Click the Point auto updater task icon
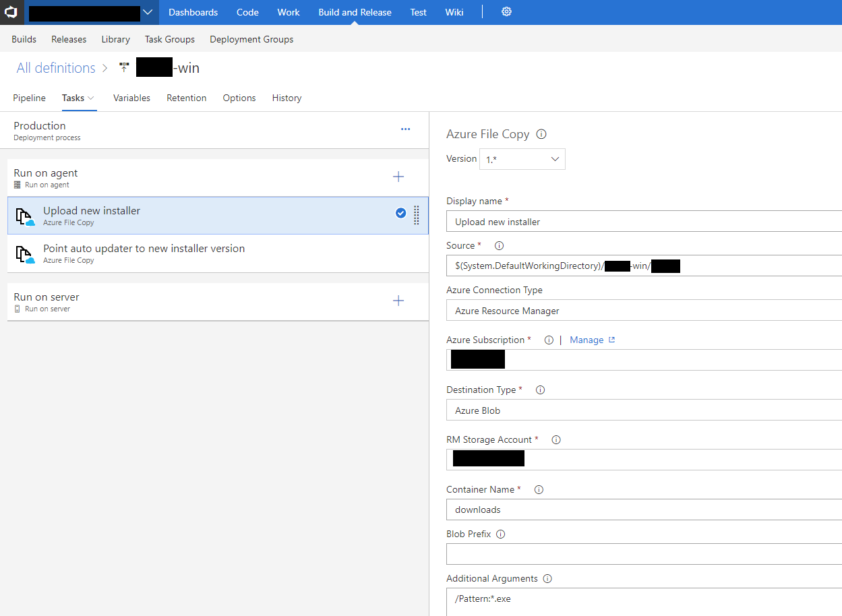 tap(25, 254)
